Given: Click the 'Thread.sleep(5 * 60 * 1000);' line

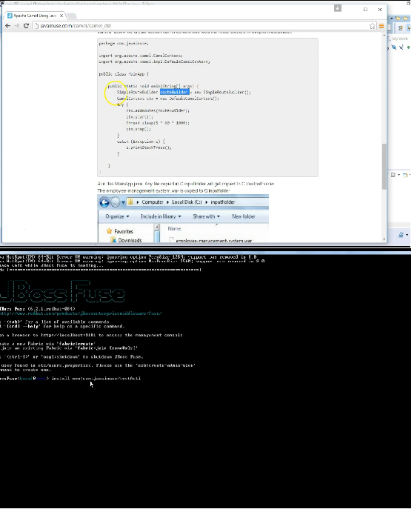Looking at the screenshot, I should (x=158, y=123).
